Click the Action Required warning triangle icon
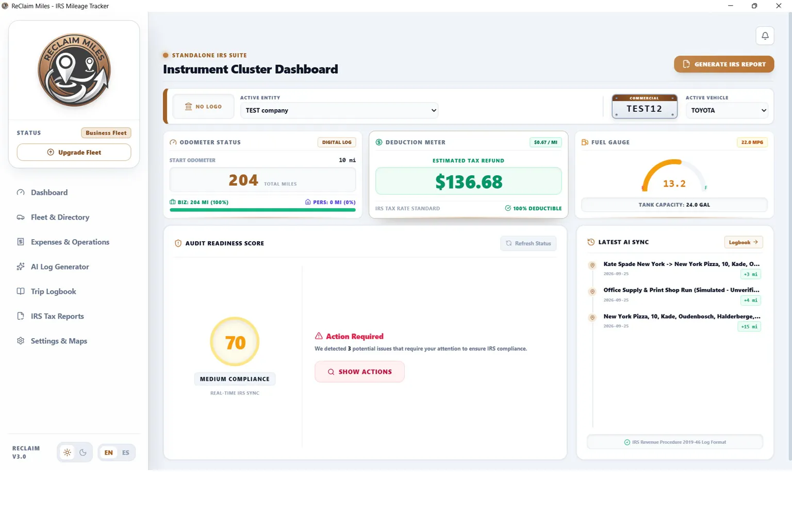This screenshot has width=792, height=532. 319,336
